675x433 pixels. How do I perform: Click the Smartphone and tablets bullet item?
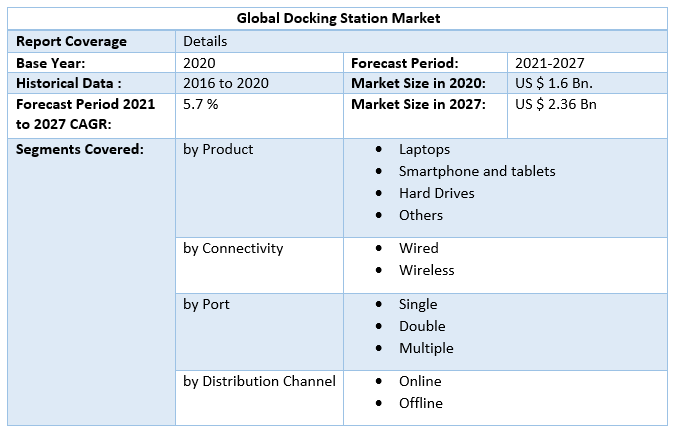[476, 171]
